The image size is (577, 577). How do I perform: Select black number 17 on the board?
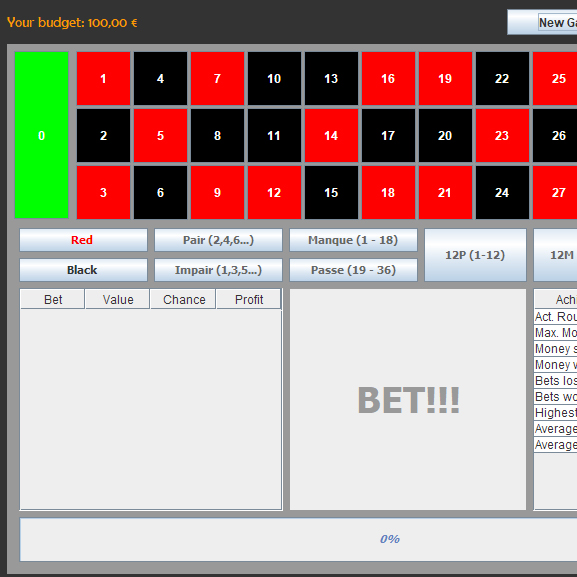[388, 135]
